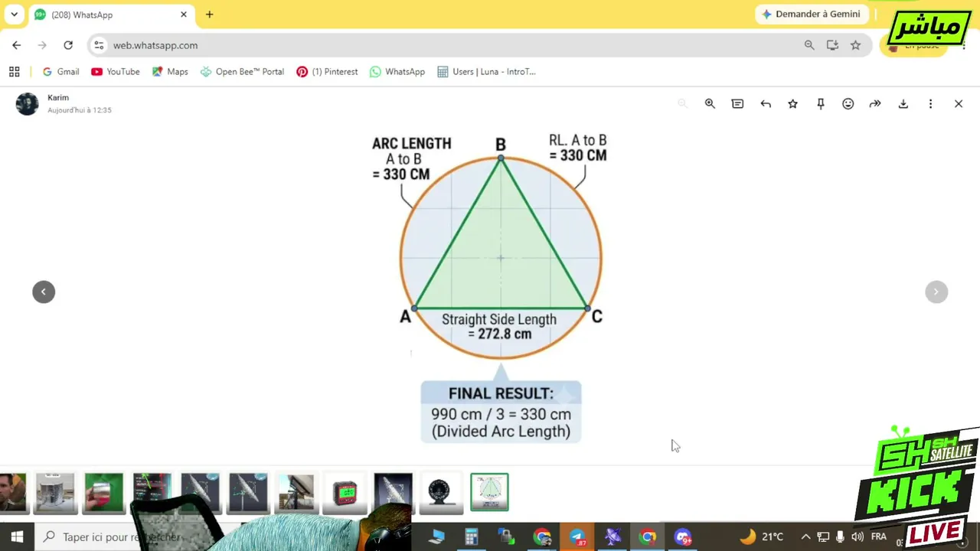Click the 21°C weather widget
This screenshot has height=551, width=980.
(762, 536)
